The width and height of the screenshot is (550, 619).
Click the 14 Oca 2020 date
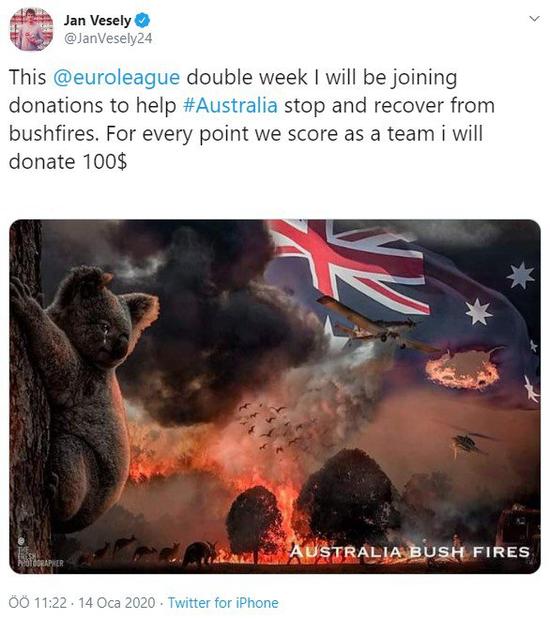[x=117, y=603]
